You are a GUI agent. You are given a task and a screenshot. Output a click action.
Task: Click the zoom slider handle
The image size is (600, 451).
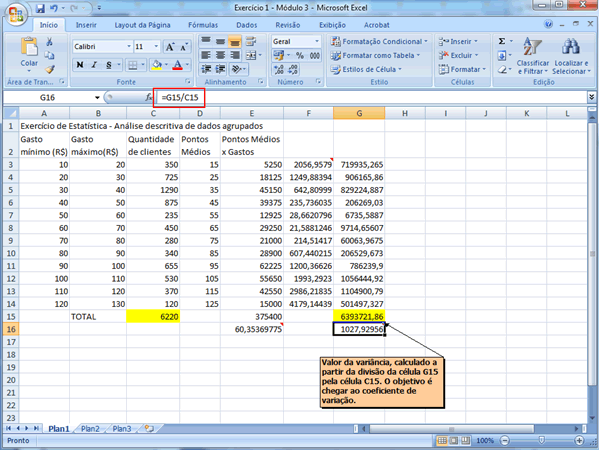(x=543, y=440)
